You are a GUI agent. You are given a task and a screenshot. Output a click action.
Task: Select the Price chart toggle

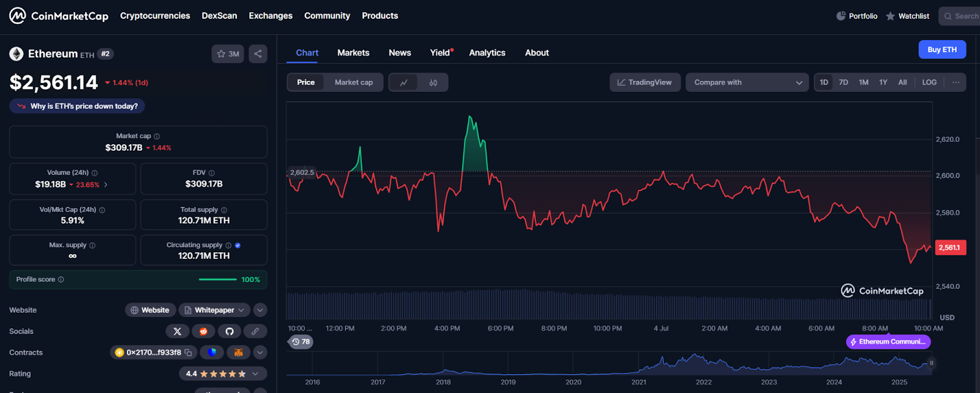(x=306, y=83)
